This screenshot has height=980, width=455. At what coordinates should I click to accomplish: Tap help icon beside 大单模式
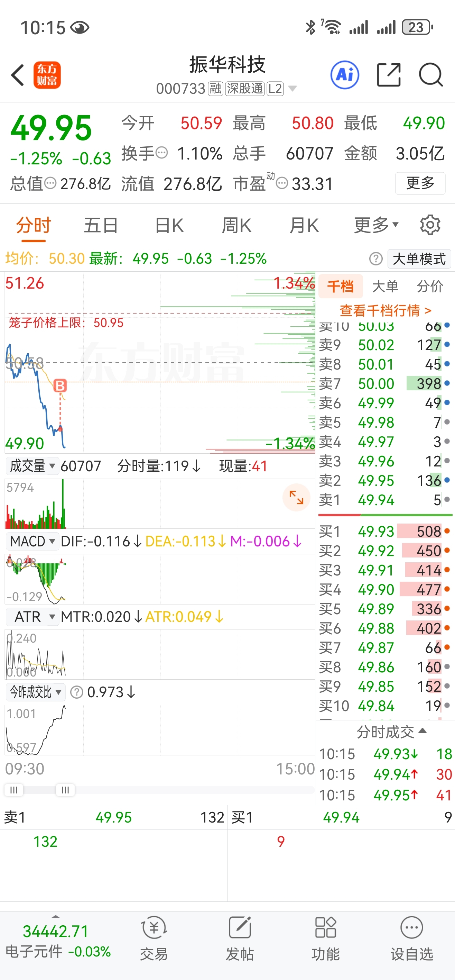point(375,259)
